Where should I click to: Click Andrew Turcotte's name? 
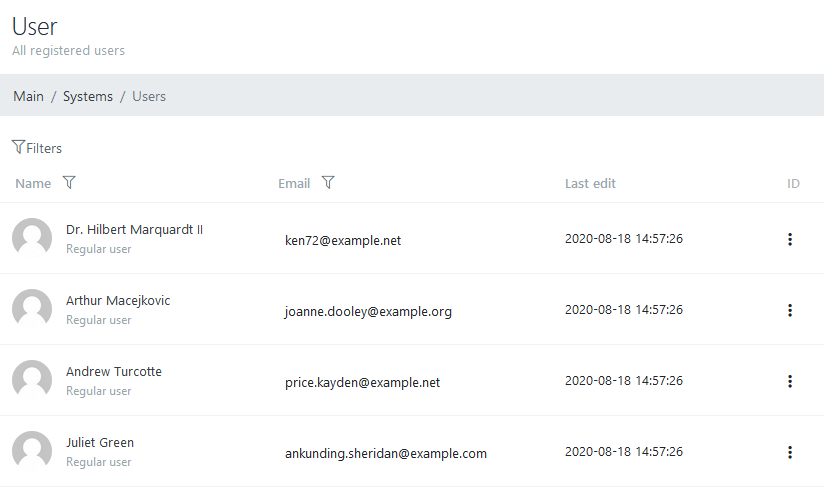click(x=114, y=372)
